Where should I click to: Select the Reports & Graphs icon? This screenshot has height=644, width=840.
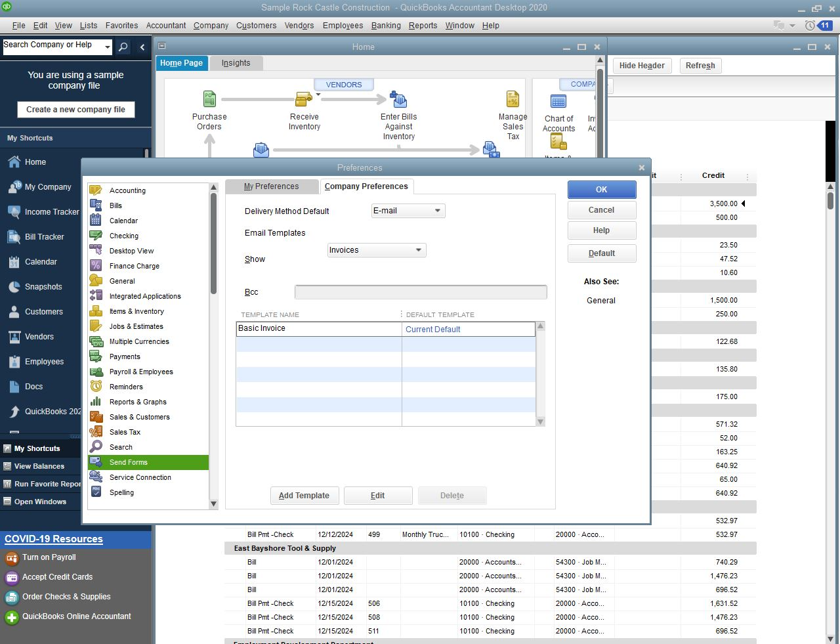[96, 402]
